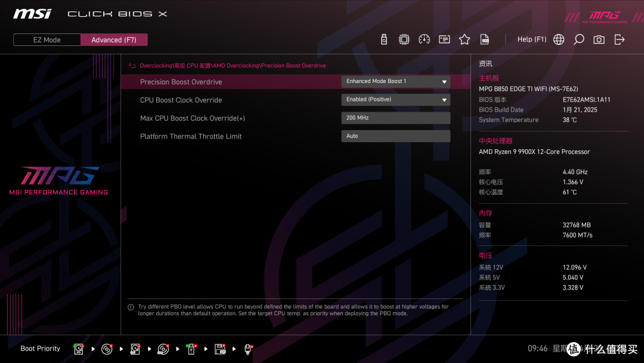Open the CPU chip settings icon

coord(404,39)
